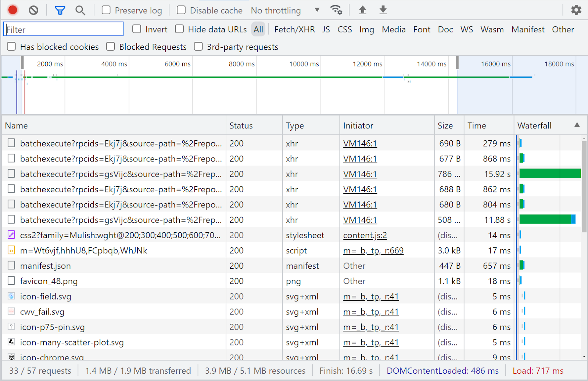588x381 pixels.
Task: Click the document icon of manifest.json row
Action: [x=11, y=265]
